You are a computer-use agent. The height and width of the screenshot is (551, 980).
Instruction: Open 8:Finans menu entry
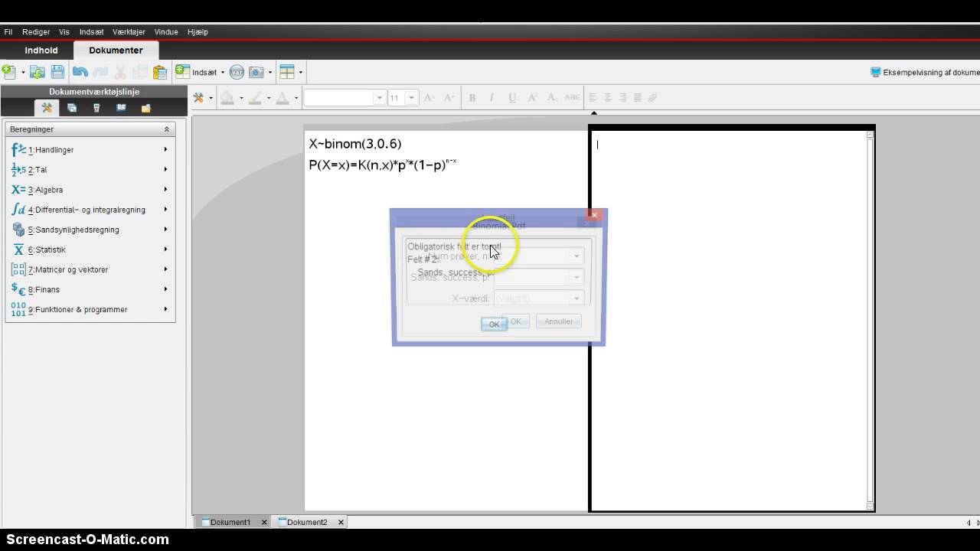pos(90,289)
